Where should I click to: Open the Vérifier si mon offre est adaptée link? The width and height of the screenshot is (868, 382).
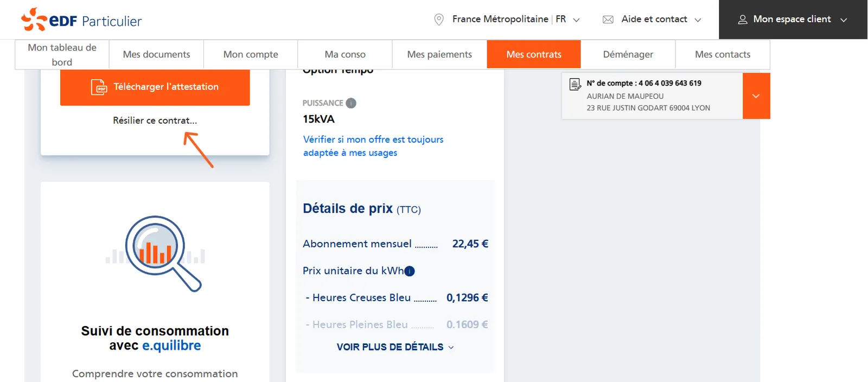click(373, 146)
